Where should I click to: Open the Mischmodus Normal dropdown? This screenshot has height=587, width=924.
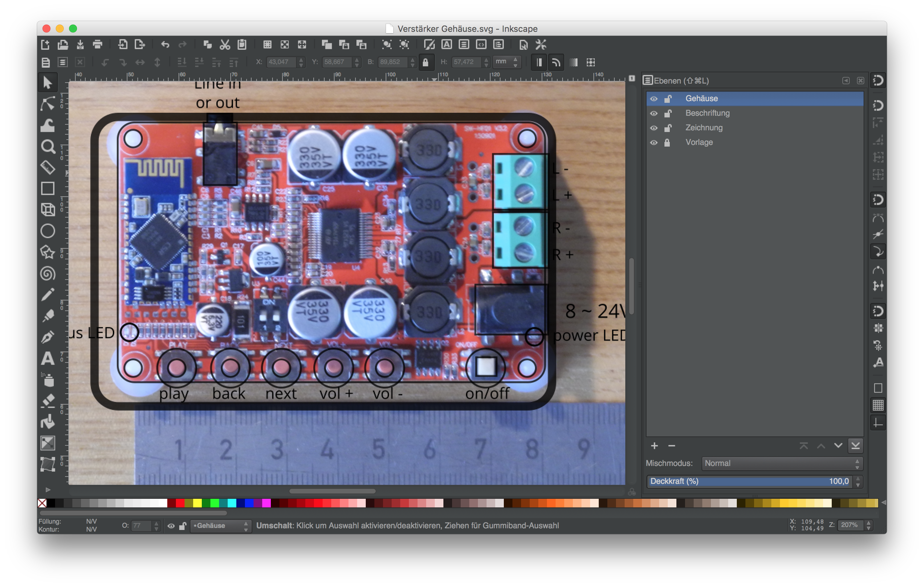point(782,463)
